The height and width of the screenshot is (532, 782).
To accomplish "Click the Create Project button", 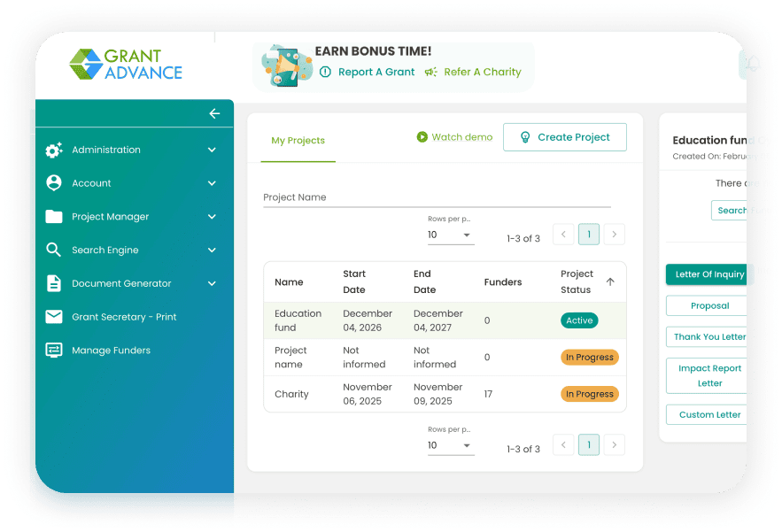I will 564,137.
